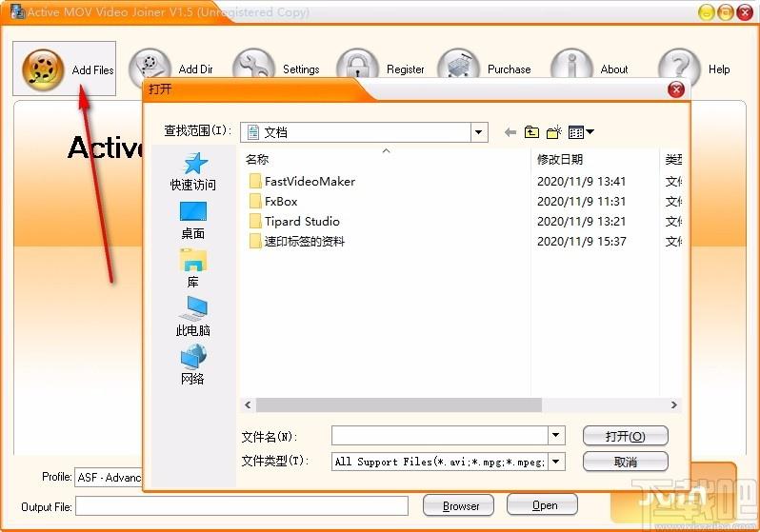Focus the 文件名 input field
Viewport: 760px width, 532px height.
click(440, 435)
